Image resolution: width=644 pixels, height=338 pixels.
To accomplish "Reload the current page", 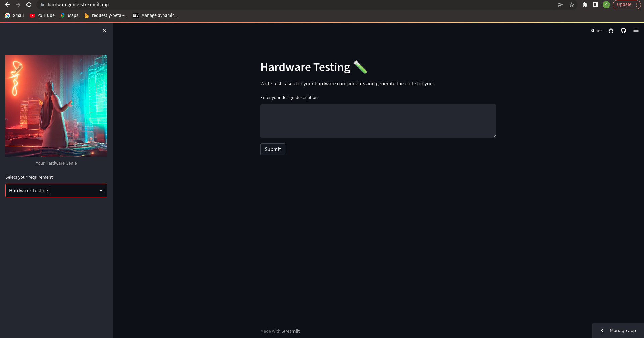I will [x=29, y=5].
